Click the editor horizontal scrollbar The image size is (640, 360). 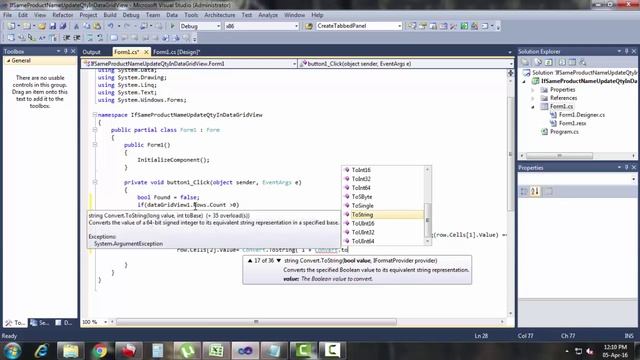point(256,322)
